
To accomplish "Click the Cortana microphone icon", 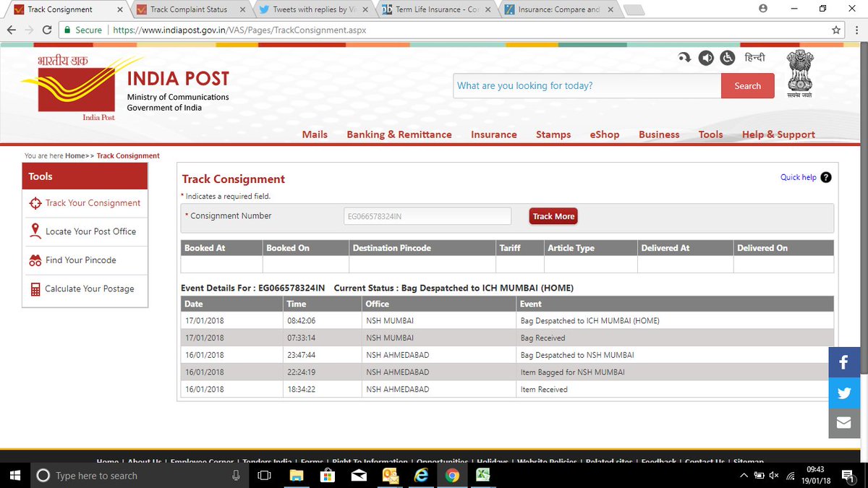I will [x=236, y=475].
